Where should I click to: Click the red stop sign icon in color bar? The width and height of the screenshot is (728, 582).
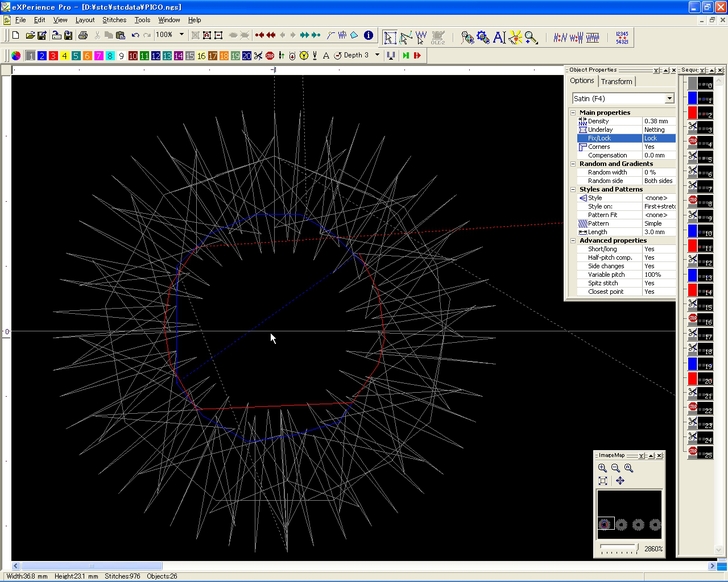(270, 56)
